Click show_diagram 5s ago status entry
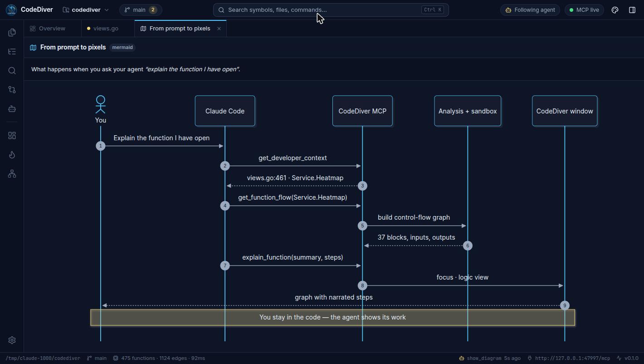Viewport: 644px width, 364px height. point(490,358)
